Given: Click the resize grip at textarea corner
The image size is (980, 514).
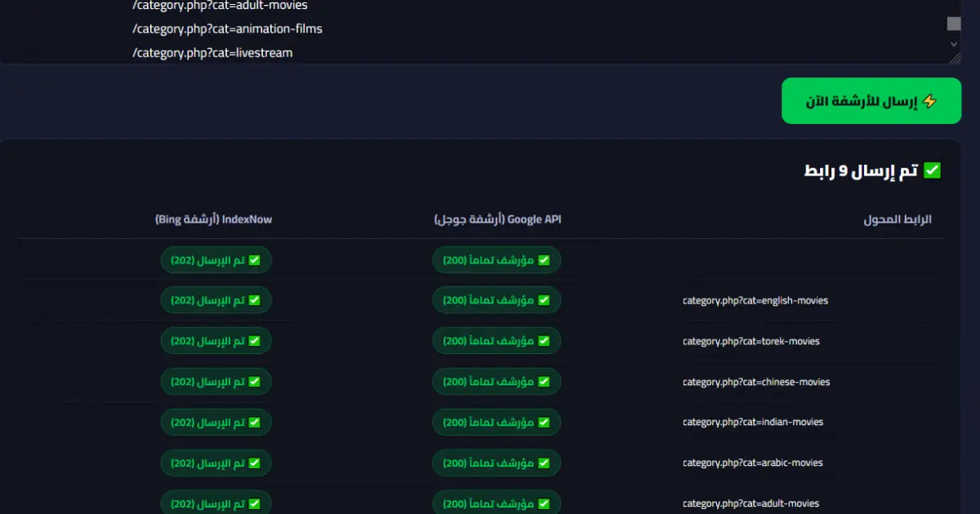Looking at the screenshot, I should [955, 58].
